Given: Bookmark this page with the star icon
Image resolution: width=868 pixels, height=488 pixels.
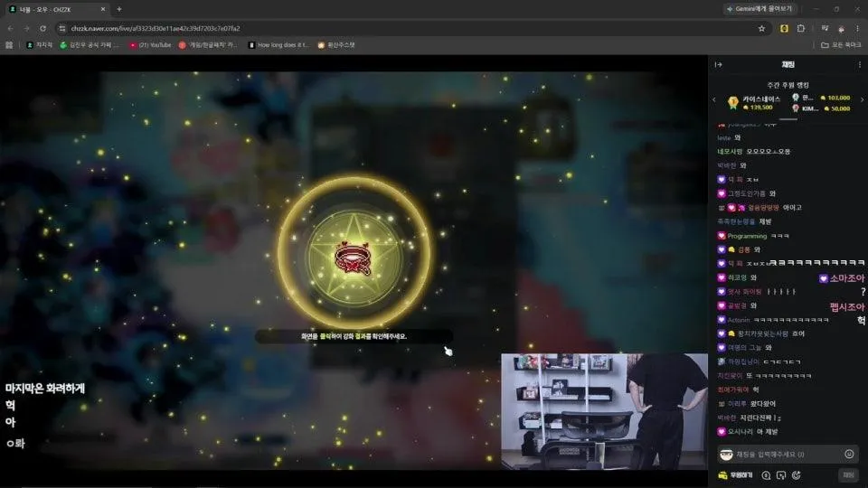Looking at the screenshot, I should pos(761,28).
